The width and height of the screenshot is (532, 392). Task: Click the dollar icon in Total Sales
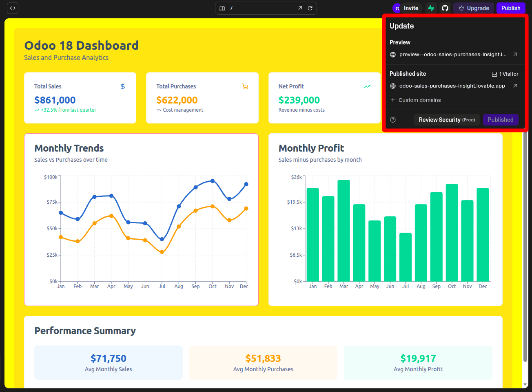point(123,86)
